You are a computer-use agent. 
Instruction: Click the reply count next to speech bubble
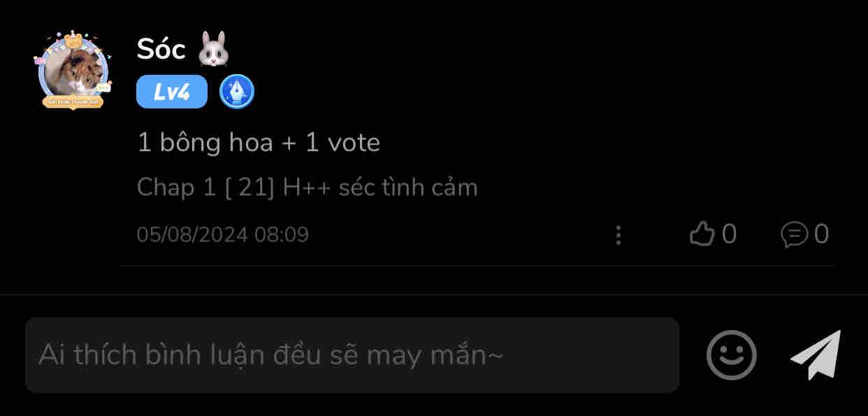pos(822,234)
